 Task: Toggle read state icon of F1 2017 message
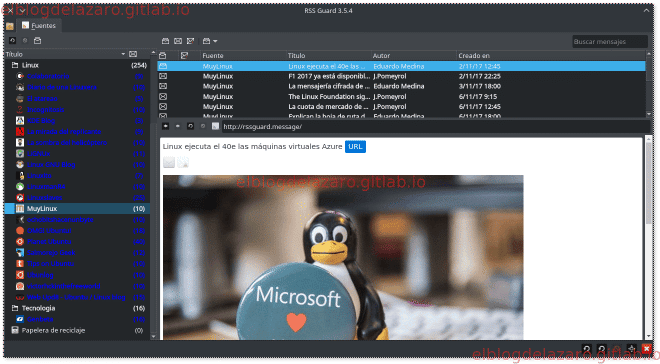click(x=163, y=76)
